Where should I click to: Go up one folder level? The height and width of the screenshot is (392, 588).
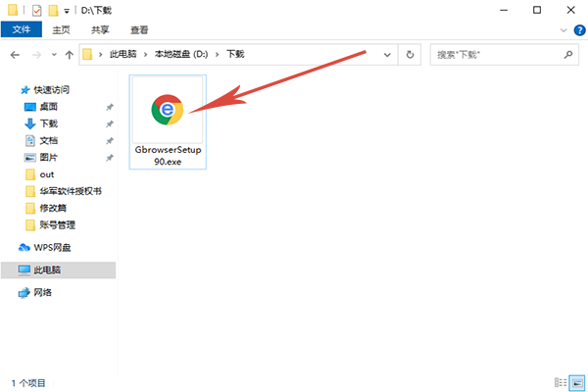(x=69, y=55)
